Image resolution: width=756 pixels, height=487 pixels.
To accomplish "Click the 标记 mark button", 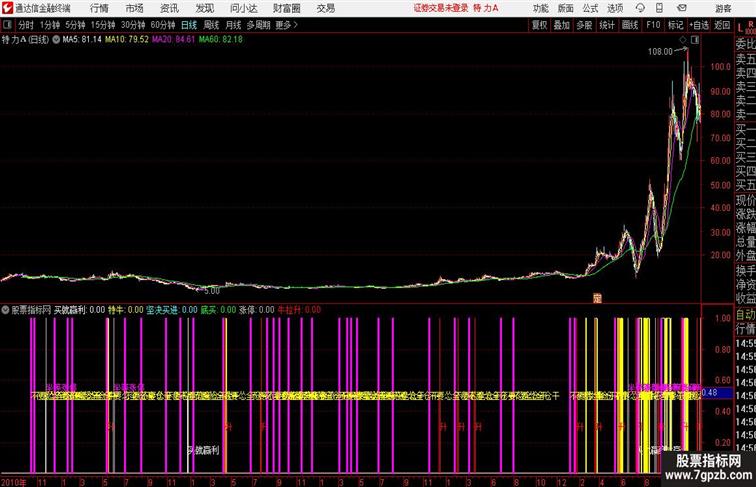I will click(x=675, y=25).
